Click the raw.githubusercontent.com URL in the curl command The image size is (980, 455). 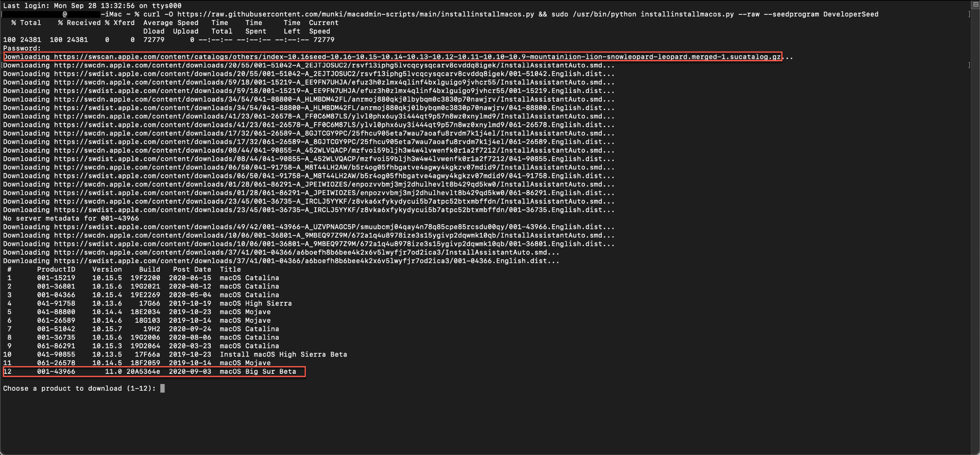click(356, 14)
